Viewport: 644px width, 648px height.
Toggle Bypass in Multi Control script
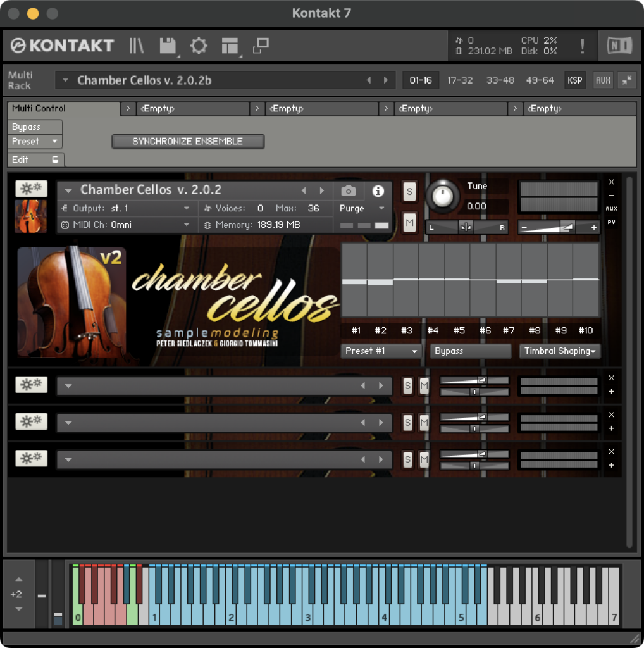pyautogui.click(x=35, y=127)
